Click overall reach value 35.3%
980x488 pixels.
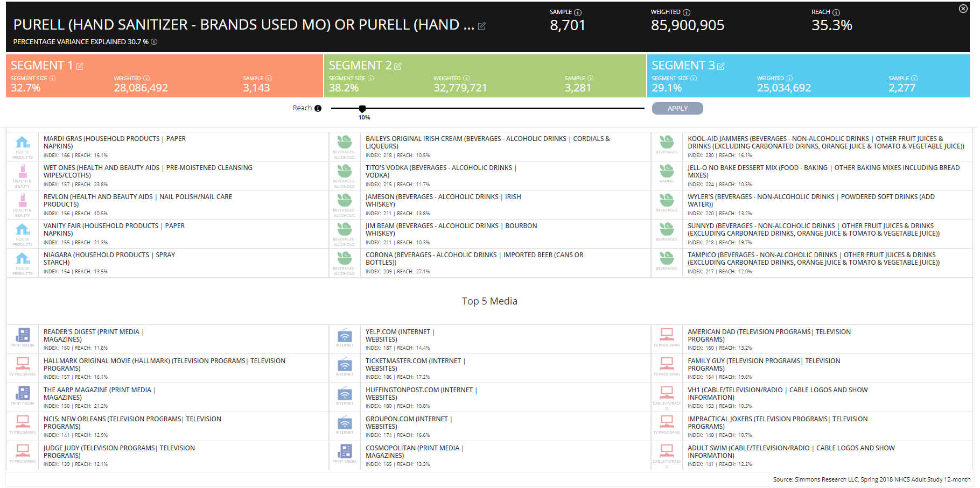832,25
